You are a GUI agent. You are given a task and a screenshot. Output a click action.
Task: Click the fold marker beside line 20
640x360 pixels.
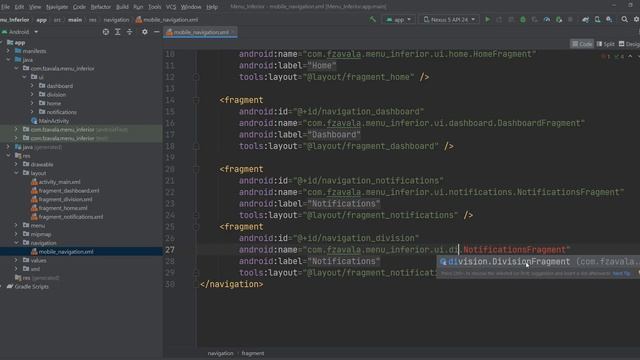(x=196, y=169)
